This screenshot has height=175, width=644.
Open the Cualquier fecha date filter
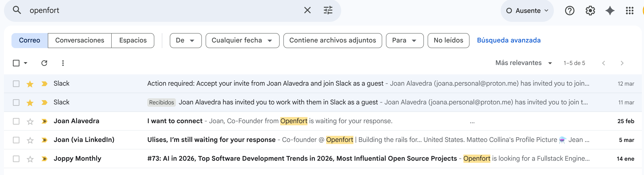[x=242, y=40]
